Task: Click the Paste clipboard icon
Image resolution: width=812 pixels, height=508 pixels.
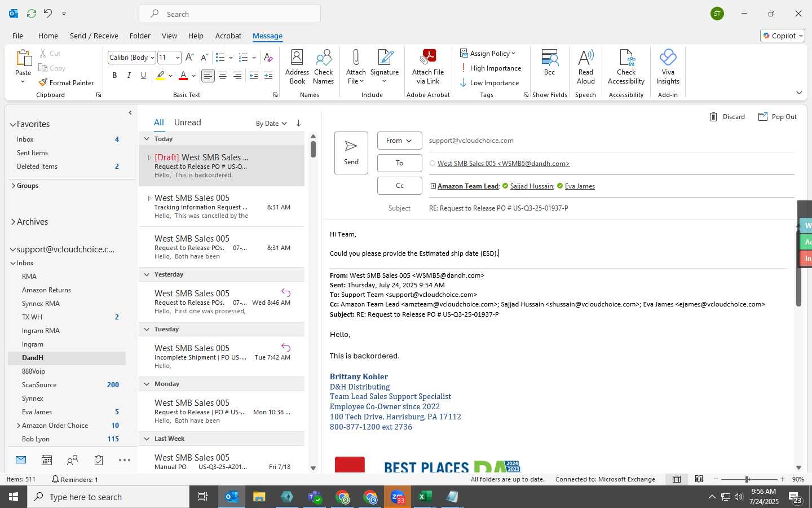Action: [x=23, y=58]
